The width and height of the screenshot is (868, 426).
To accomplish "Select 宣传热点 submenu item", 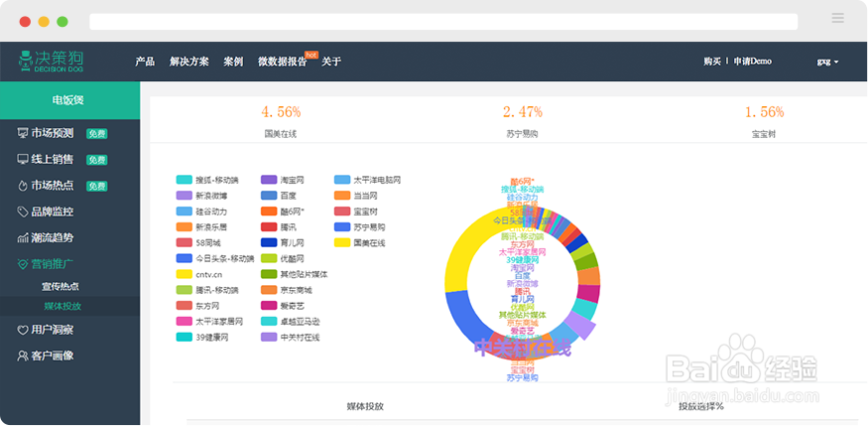I will click(61, 287).
